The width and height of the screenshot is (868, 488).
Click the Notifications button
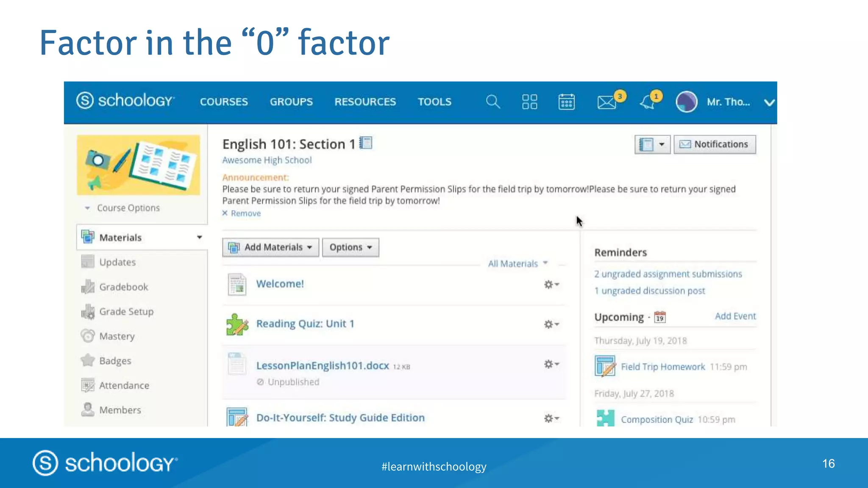(715, 144)
